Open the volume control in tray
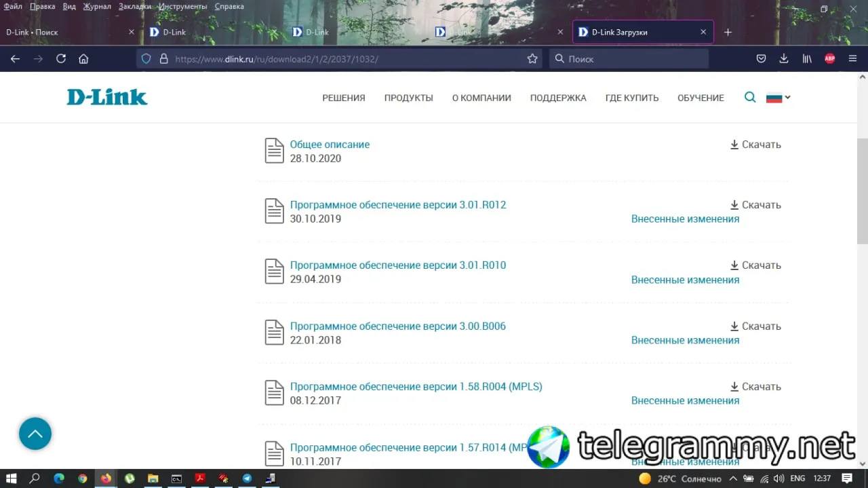The height and width of the screenshot is (488, 868). coord(778,478)
